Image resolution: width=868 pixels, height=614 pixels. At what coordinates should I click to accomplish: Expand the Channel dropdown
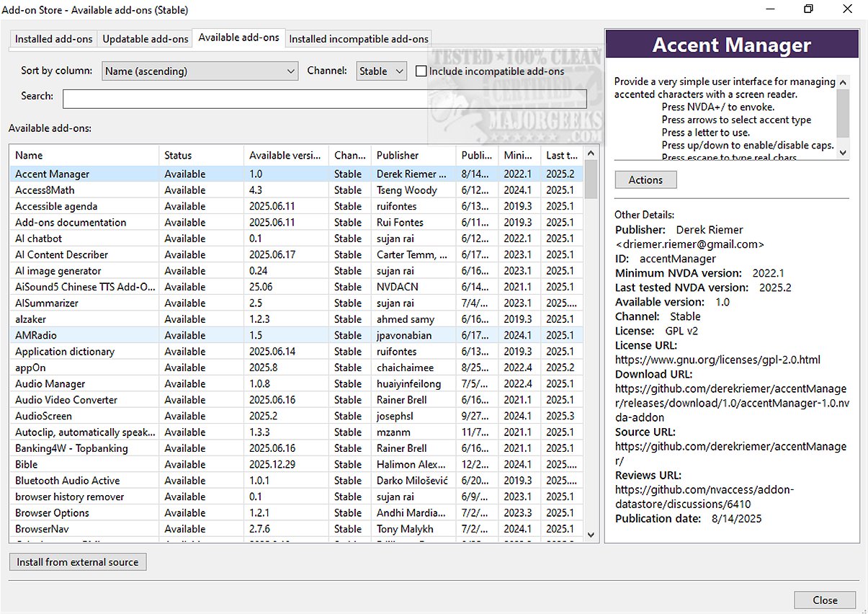point(382,71)
